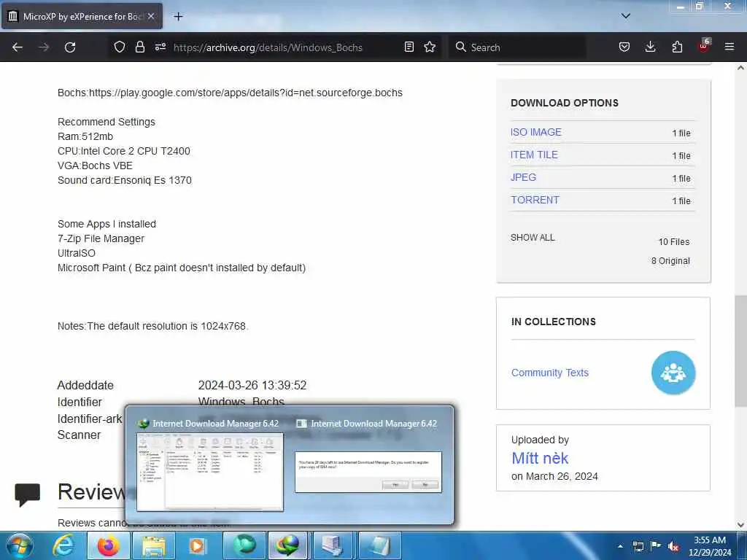The image size is (747, 560).
Task: List all tabs dropdown arrow
Action: pyautogui.click(x=626, y=16)
